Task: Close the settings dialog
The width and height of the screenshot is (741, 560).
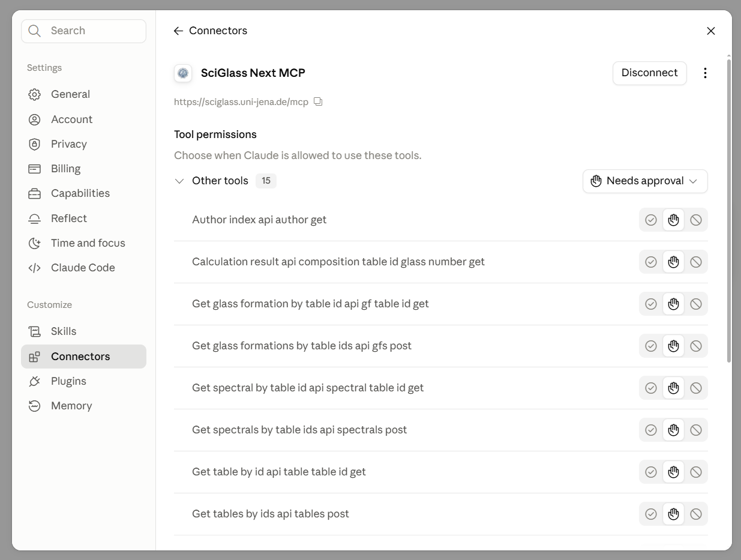Action: click(x=711, y=31)
